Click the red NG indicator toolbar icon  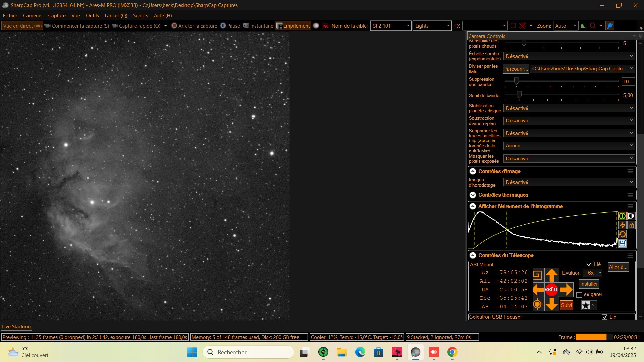pyautogui.click(x=325, y=26)
